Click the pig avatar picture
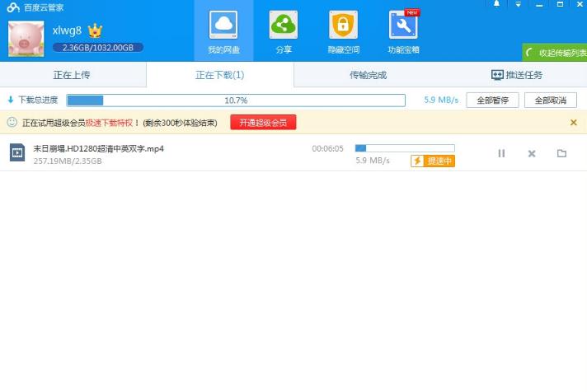The height and width of the screenshot is (392, 587). (26, 39)
